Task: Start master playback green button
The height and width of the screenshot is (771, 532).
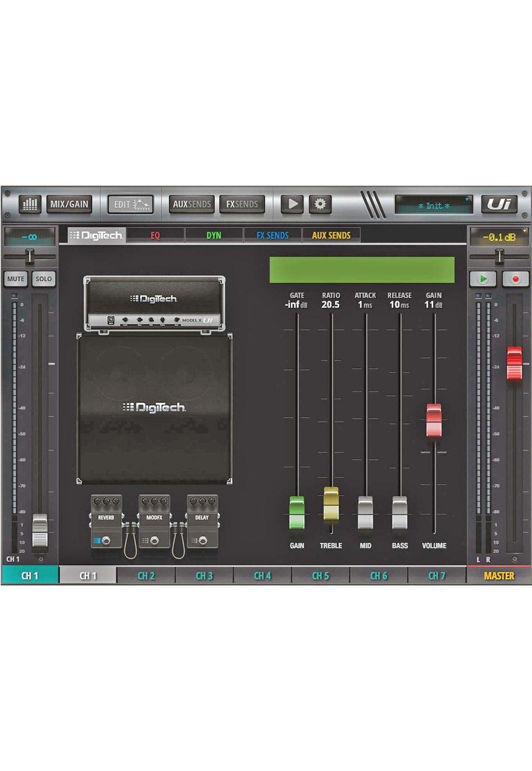Action: tap(483, 279)
